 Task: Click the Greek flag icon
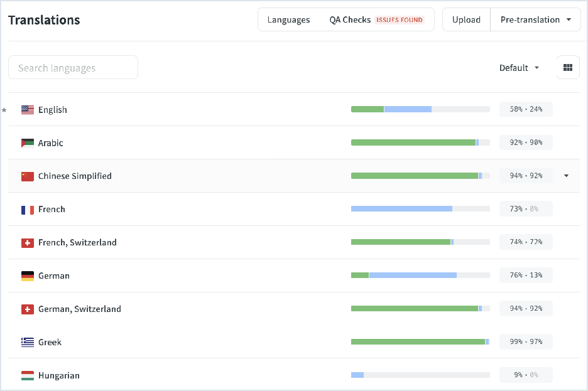[x=28, y=343]
